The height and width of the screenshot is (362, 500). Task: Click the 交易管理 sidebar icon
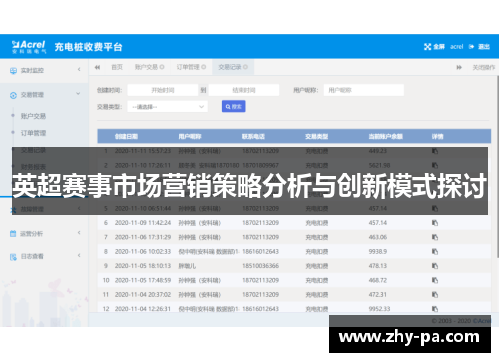[x=13, y=95]
